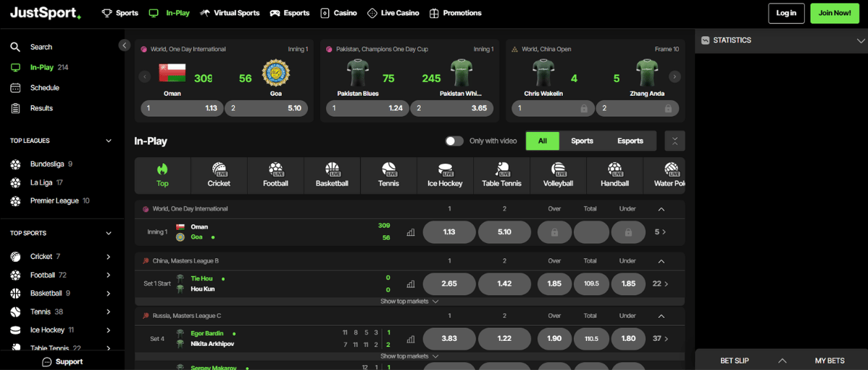Select the live Basketball category icon

pos(332,169)
